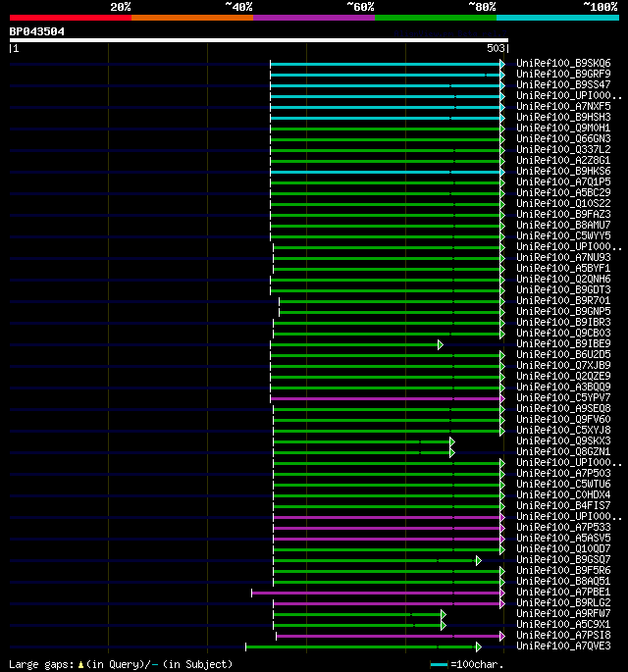628x672 pixels.
Task: Click the cyan 100char scale bar
Action: 439,664
